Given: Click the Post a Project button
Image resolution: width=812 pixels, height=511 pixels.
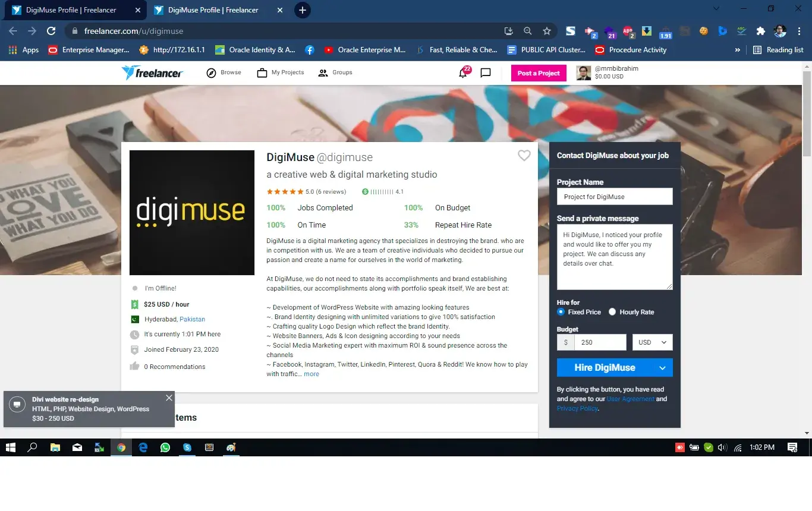Looking at the screenshot, I should click(539, 73).
